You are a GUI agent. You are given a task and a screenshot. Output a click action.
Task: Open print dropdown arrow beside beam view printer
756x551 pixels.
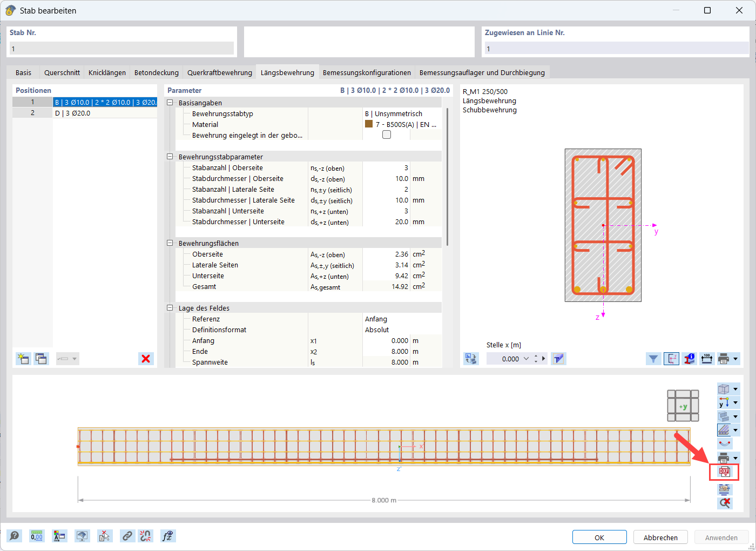coord(735,458)
